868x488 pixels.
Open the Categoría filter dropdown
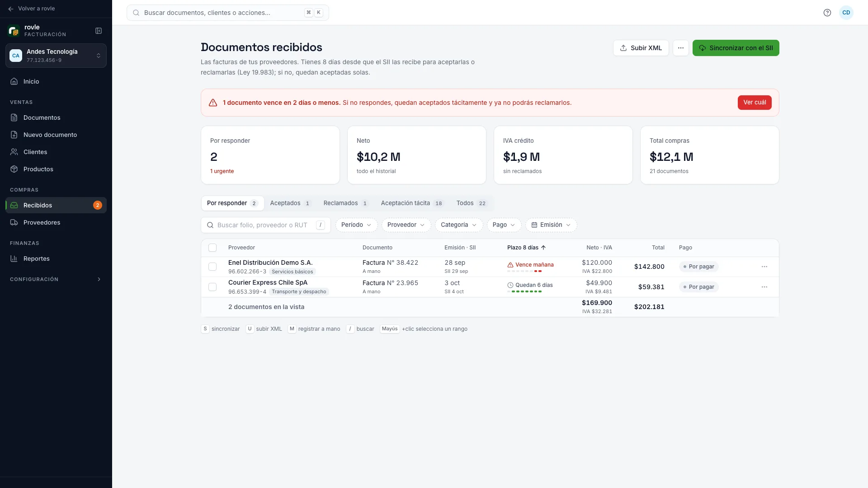pos(459,225)
